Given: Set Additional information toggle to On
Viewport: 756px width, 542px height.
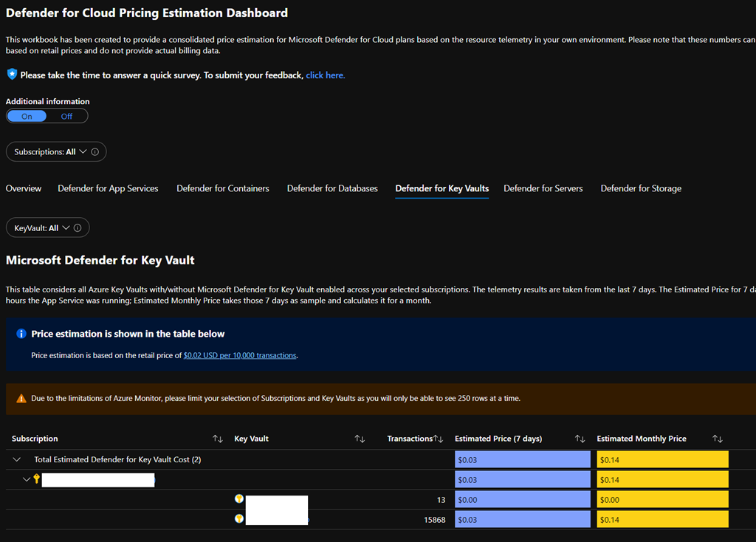Looking at the screenshot, I should click(27, 116).
